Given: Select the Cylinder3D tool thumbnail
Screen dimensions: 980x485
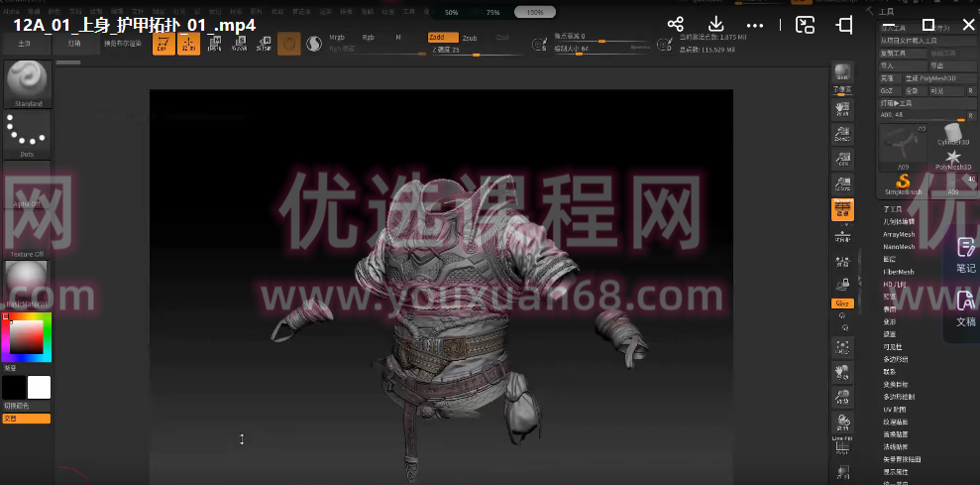Looking at the screenshot, I should (953, 135).
